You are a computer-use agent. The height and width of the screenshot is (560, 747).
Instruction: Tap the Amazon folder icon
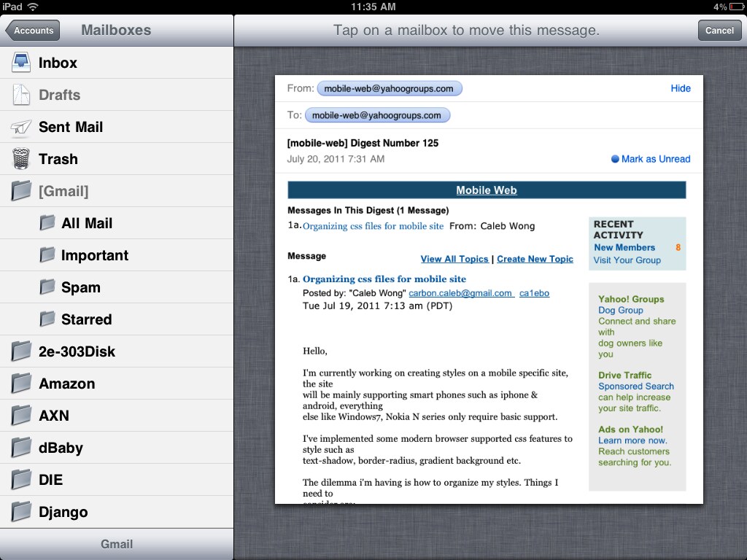[x=21, y=383]
